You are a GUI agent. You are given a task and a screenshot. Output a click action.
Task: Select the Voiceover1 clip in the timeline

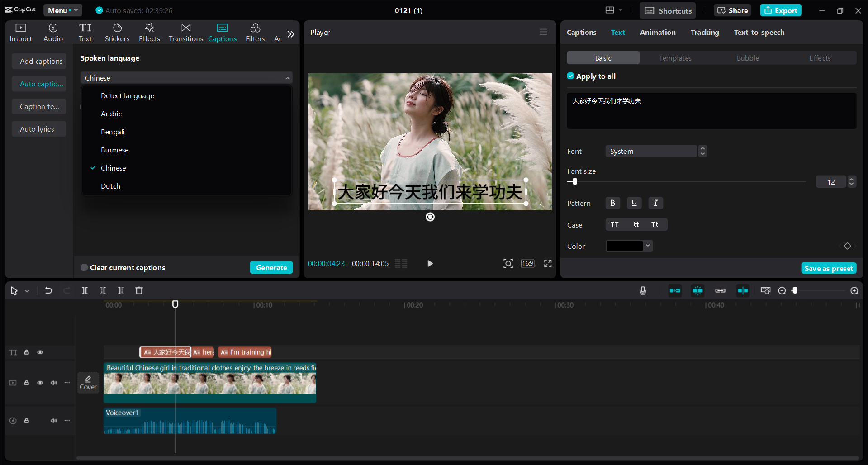[190, 421]
